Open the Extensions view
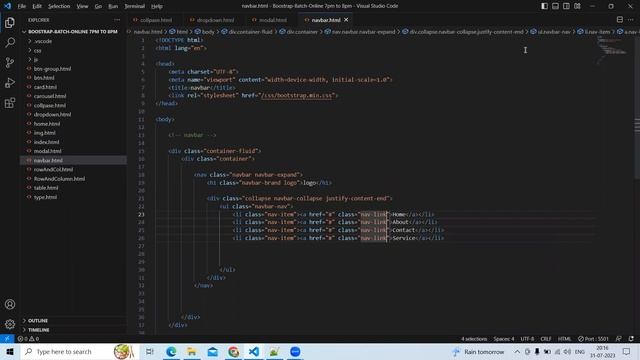The height and width of the screenshot is (360, 640). pyautogui.click(x=10, y=102)
